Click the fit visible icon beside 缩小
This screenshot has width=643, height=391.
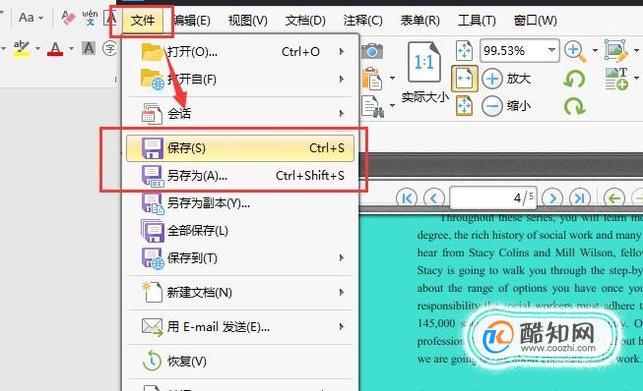(x=464, y=106)
